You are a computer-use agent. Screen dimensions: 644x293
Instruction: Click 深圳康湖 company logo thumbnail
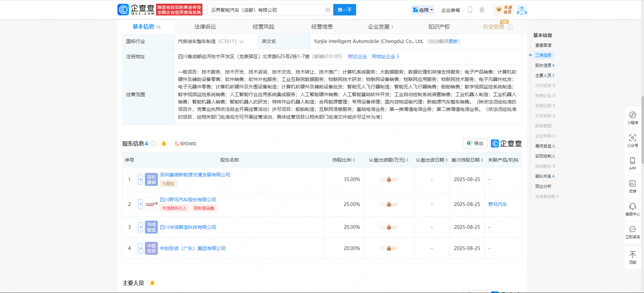[x=151, y=179]
